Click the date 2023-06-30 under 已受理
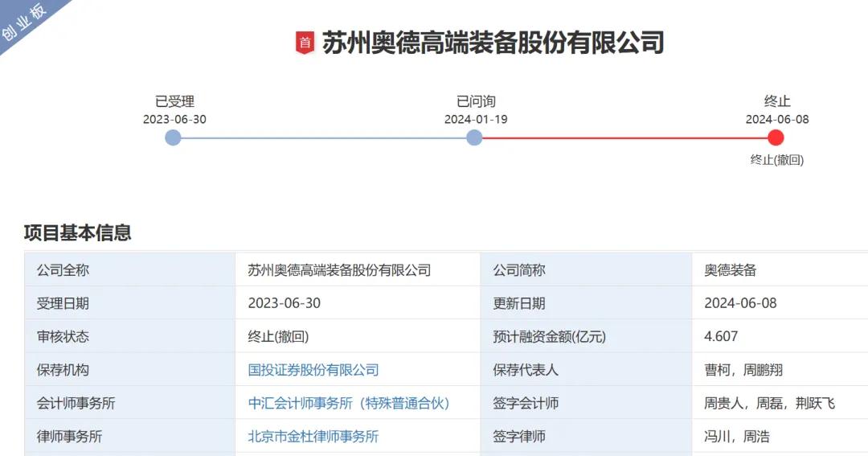Image resolution: width=868 pixels, height=456 pixels. (174, 119)
